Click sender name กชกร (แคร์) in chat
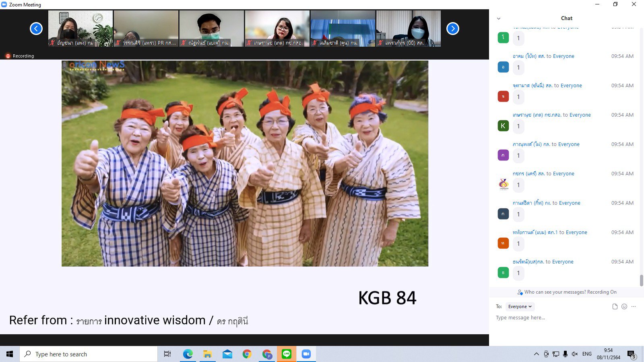This screenshot has height=362, width=644. coord(528,174)
